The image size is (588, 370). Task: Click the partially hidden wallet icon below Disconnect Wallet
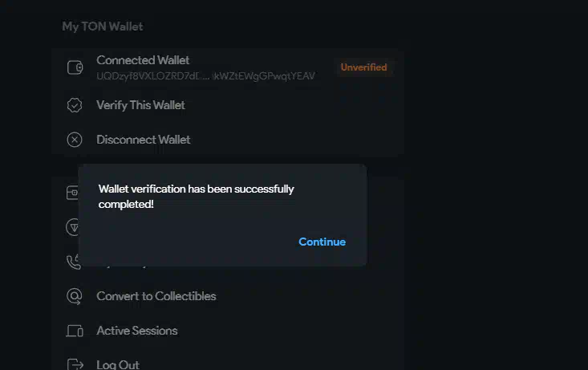pyautogui.click(x=72, y=193)
